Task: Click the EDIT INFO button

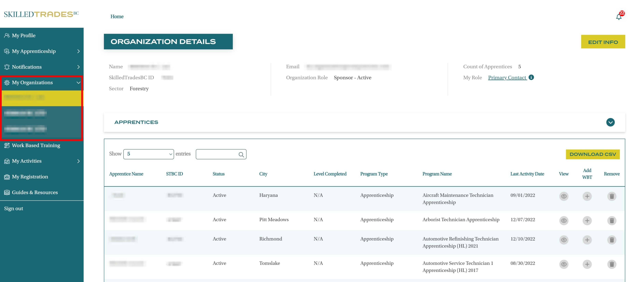Action: (x=603, y=42)
